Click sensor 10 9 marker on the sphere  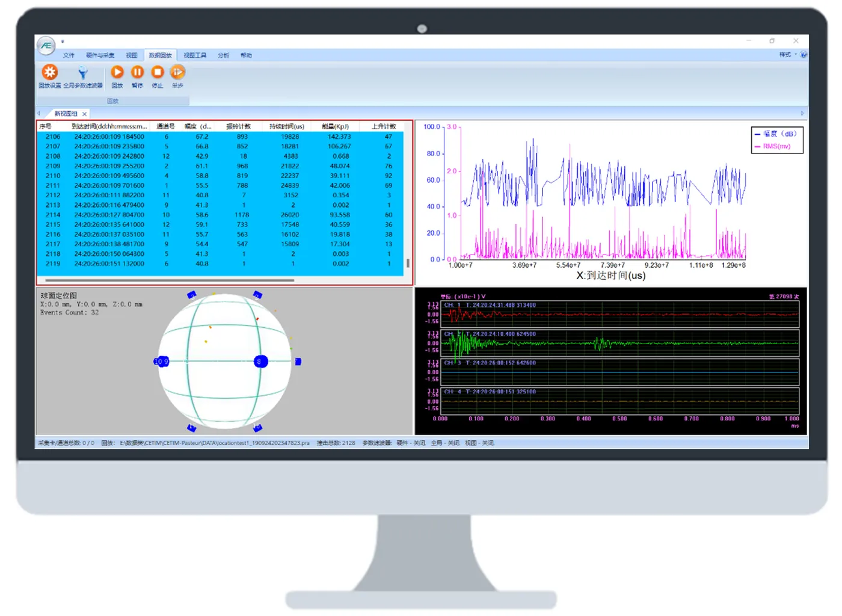pos(161,362)
